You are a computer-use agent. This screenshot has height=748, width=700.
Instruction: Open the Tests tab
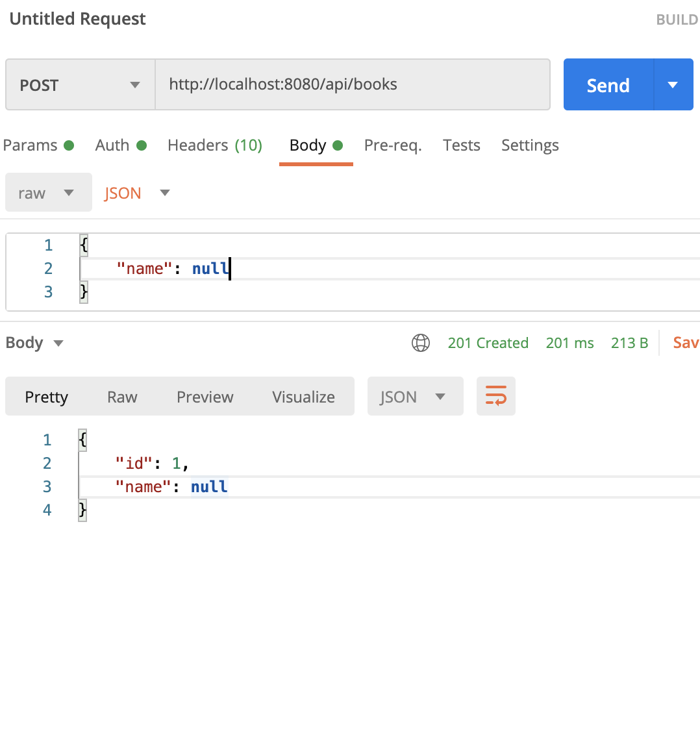click(462, 145)
